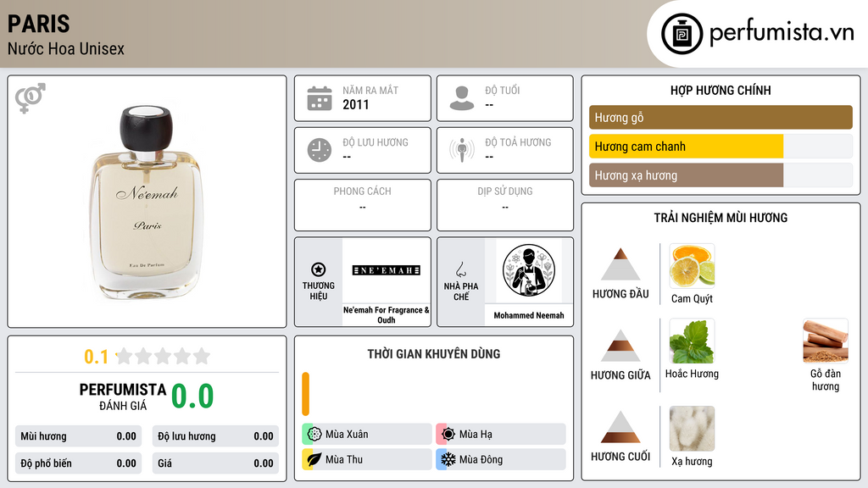Click the nose icon above Nhà Pha Chế

(460, 269)
